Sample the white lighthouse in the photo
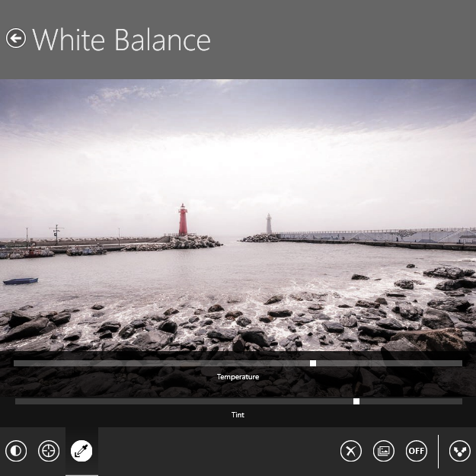This screenshot has width=476, height=476. pos(268,225)
